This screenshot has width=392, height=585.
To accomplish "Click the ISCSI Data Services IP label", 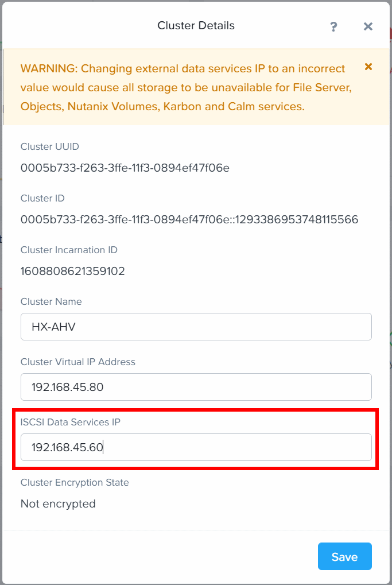I will click(71, 422).
